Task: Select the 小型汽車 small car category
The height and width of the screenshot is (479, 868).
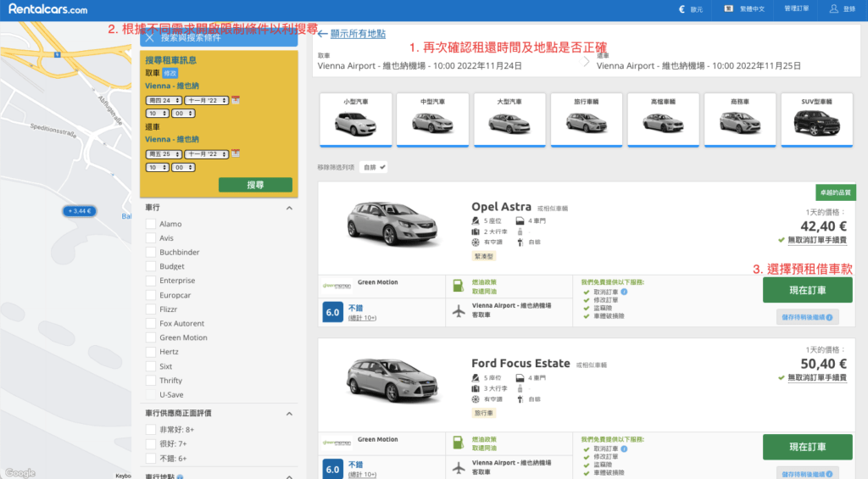Action: 356,120
